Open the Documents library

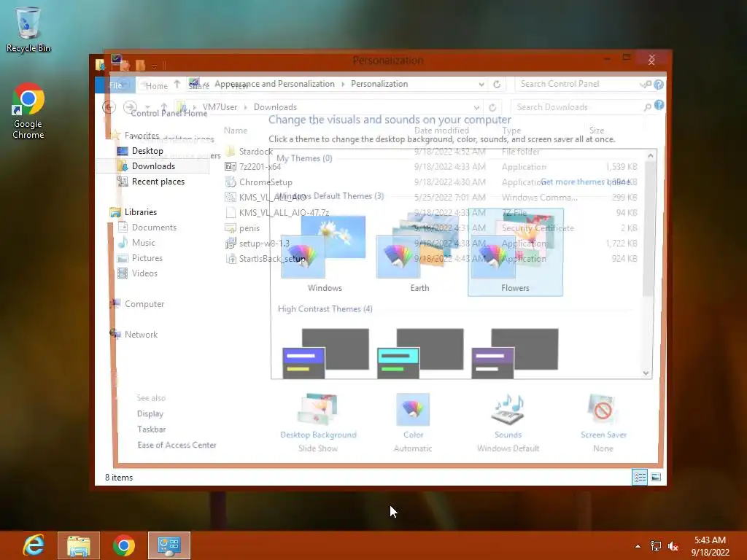(154, 227)
